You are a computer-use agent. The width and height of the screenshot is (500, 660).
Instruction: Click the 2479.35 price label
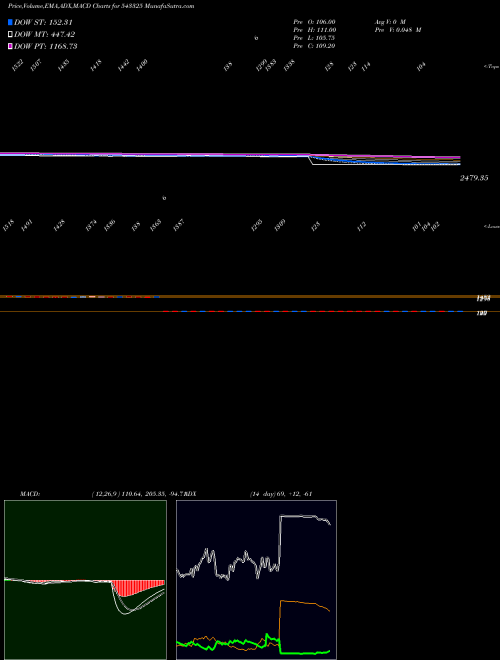coord(474,178)
